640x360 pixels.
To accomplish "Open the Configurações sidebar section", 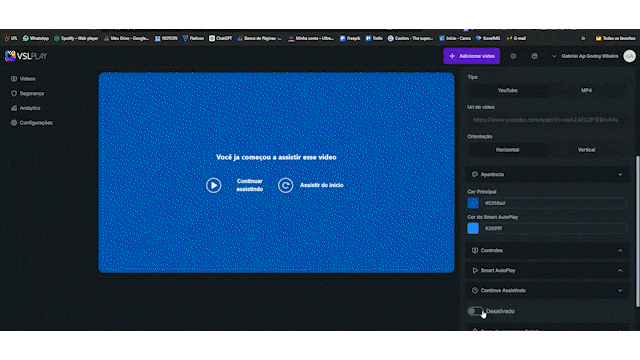I will click(x=31, y=123).
